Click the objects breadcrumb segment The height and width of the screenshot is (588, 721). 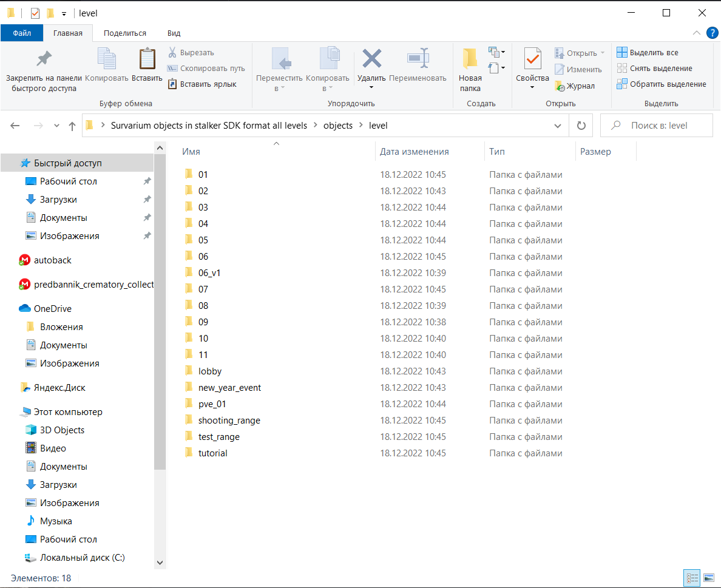click(x=338, y=126)
